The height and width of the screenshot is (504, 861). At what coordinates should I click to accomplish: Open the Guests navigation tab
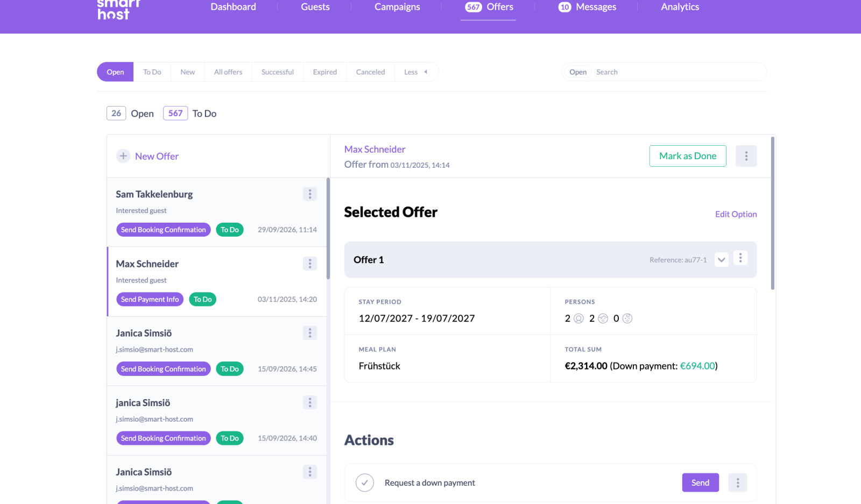pos(315,7)
